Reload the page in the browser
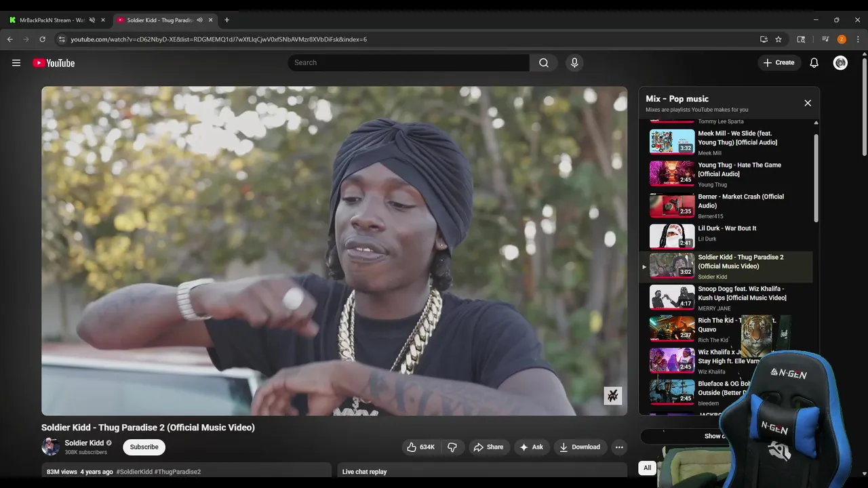 (x=43, y=39)
